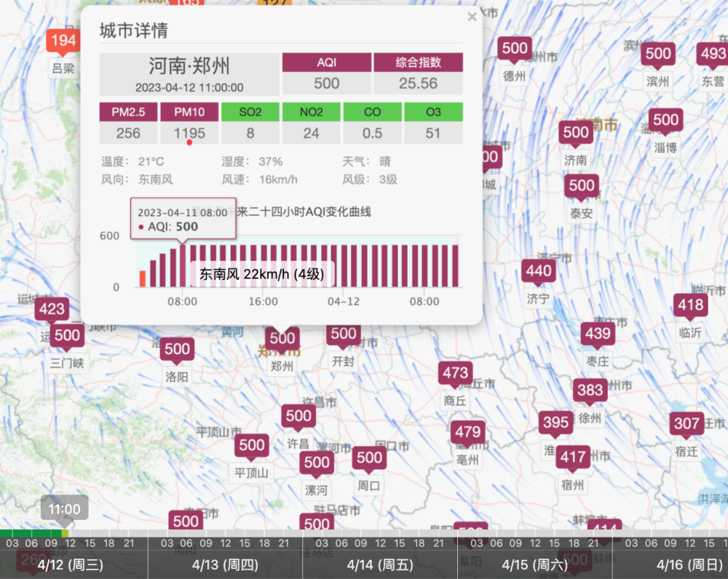Click the 2023-04-12 11:00:00 timestamp
The width and height of the screenshot is (728, 579).
[189, 88]
